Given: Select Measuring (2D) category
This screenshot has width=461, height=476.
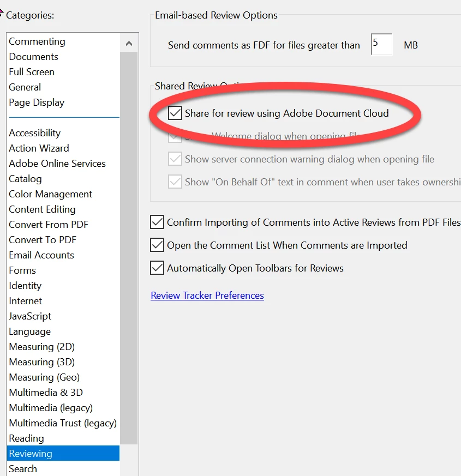Looking at the screenshot, I should (41, 347).
